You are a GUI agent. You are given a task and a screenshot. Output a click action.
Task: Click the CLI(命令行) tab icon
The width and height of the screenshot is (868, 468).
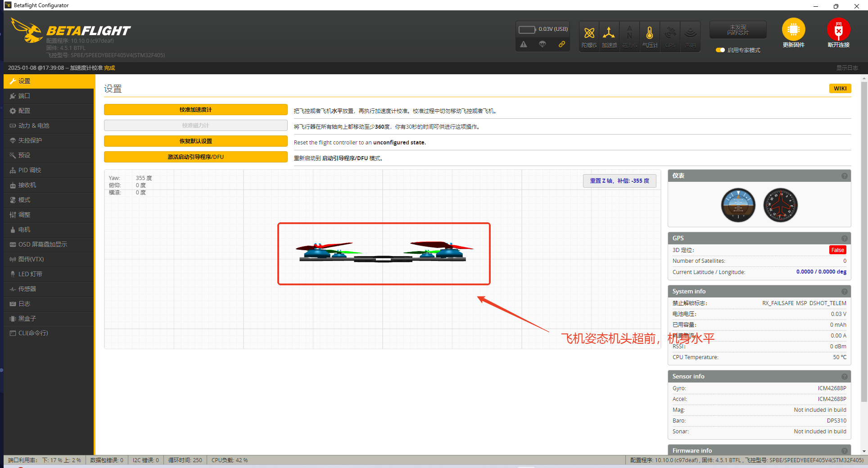coord(13,333)
